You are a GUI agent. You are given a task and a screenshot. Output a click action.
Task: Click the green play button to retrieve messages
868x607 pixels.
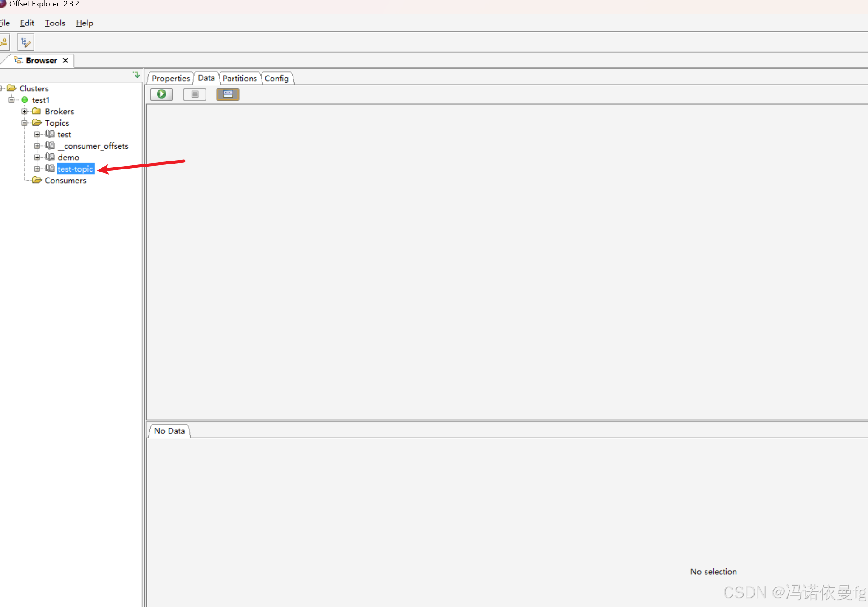(161, 94)
